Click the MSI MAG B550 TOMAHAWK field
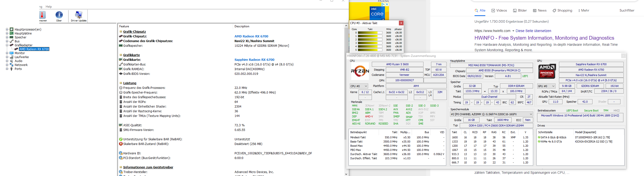Image resolution: width=644 pixels, height=176 pixels. [491, 65]
